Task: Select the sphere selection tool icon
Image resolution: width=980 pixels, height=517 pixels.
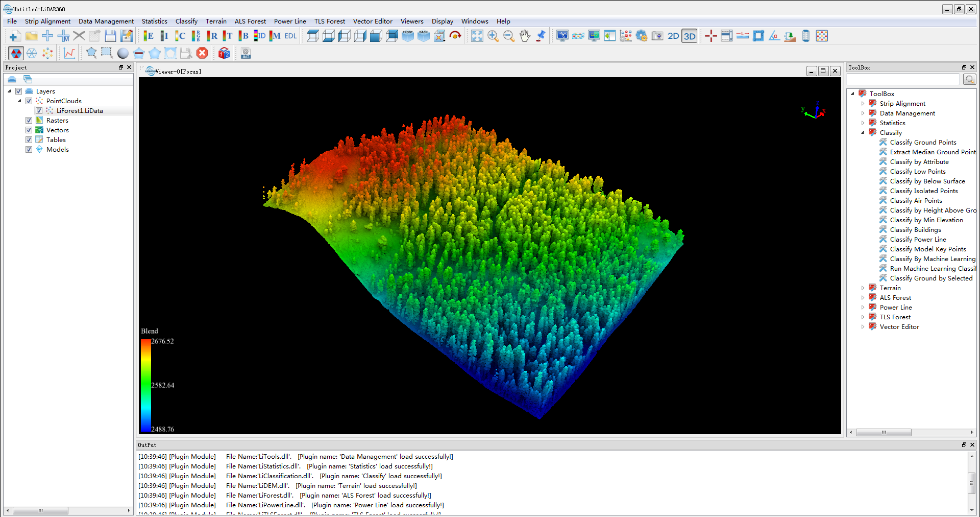Action: coord(123,53)
